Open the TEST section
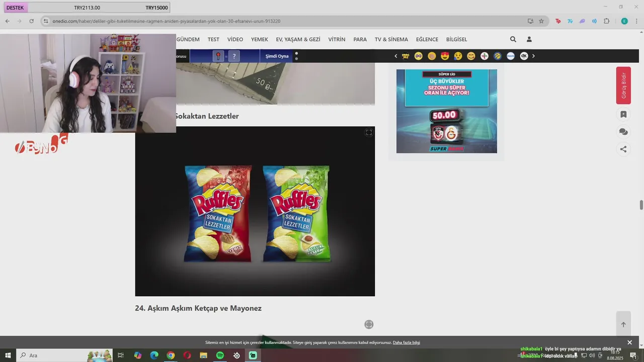 (x=213, y=39)
